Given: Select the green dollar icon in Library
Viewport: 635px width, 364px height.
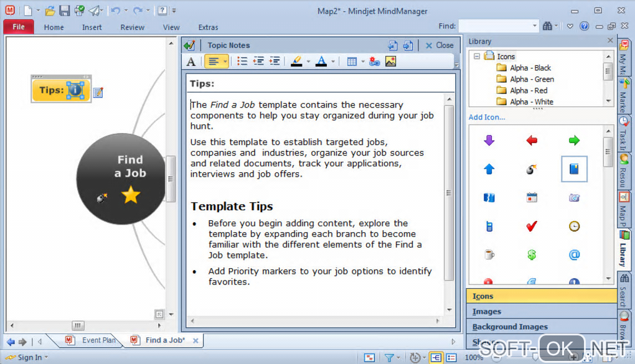Looking at the screenshot, I should [x=532, y=254].
